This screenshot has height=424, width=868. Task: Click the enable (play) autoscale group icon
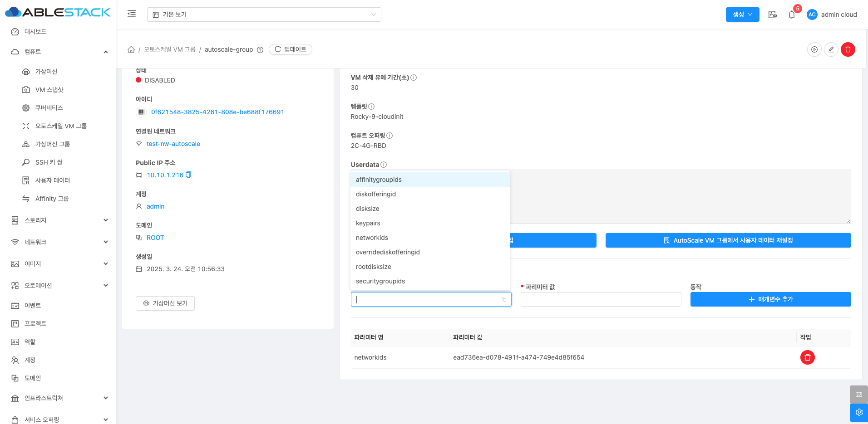pyautogui.click(x=814, y=49)
